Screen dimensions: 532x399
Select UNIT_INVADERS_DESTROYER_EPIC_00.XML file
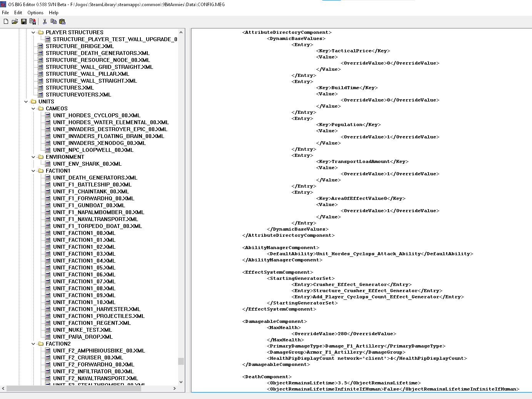click(110, 129)
